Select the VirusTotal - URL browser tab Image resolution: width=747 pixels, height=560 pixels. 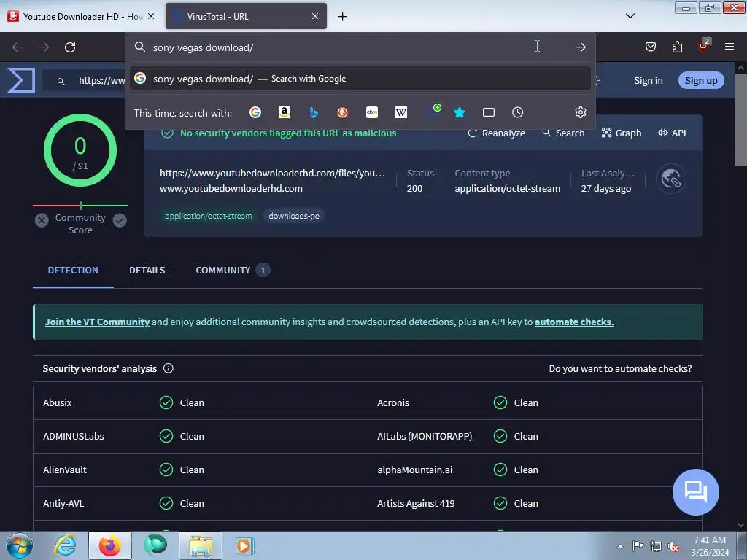(246, 16)
